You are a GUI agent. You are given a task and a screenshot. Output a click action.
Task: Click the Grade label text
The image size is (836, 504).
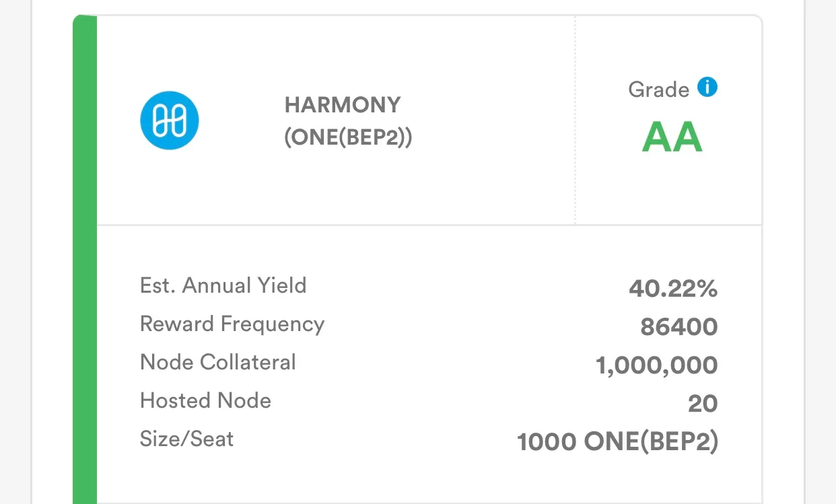658,89
